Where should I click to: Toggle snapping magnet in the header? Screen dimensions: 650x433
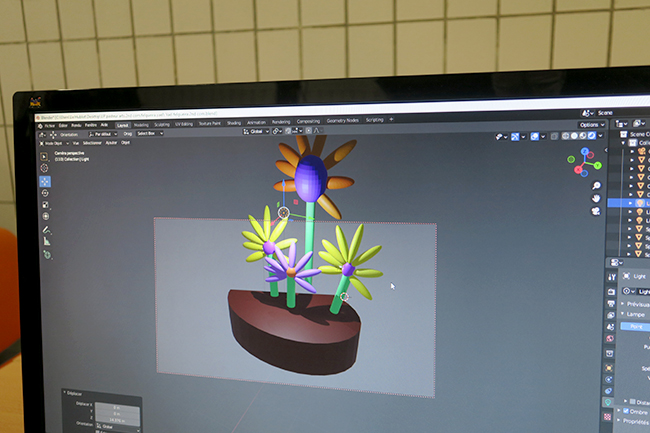tap(288, 131)
